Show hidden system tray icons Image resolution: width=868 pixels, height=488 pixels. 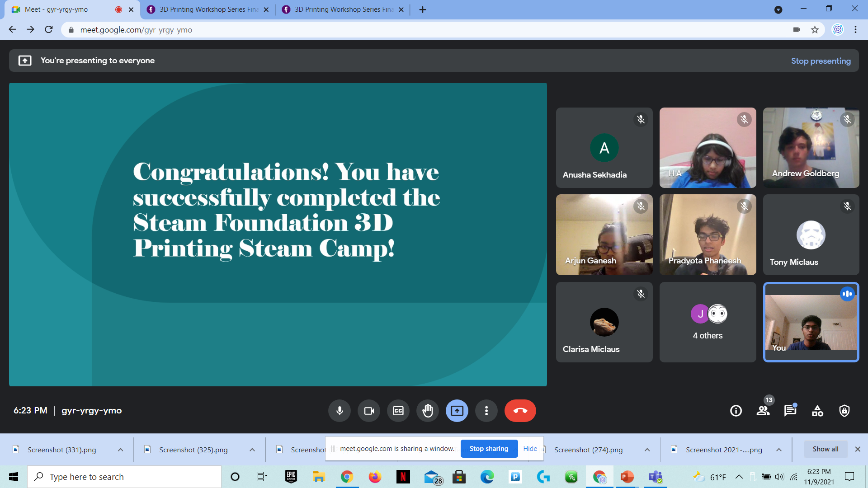point(739,477)
